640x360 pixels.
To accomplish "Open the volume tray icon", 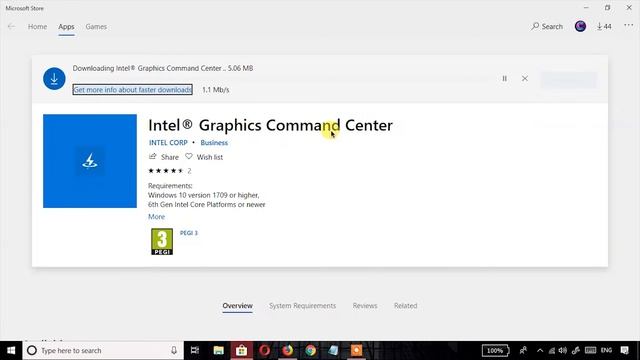I will (x=563, y=351).
